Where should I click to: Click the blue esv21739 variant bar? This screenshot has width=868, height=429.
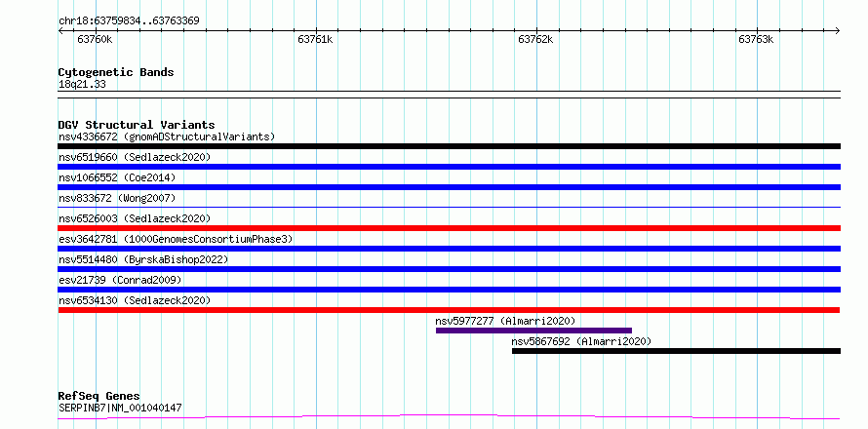point(449,290)
